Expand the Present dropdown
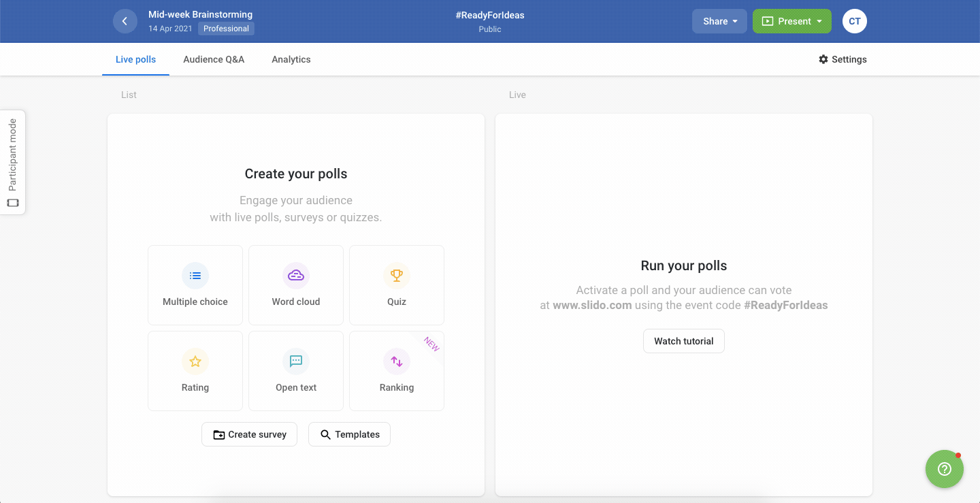The width and height of the screenshot is (980, 503). [792, 21]
